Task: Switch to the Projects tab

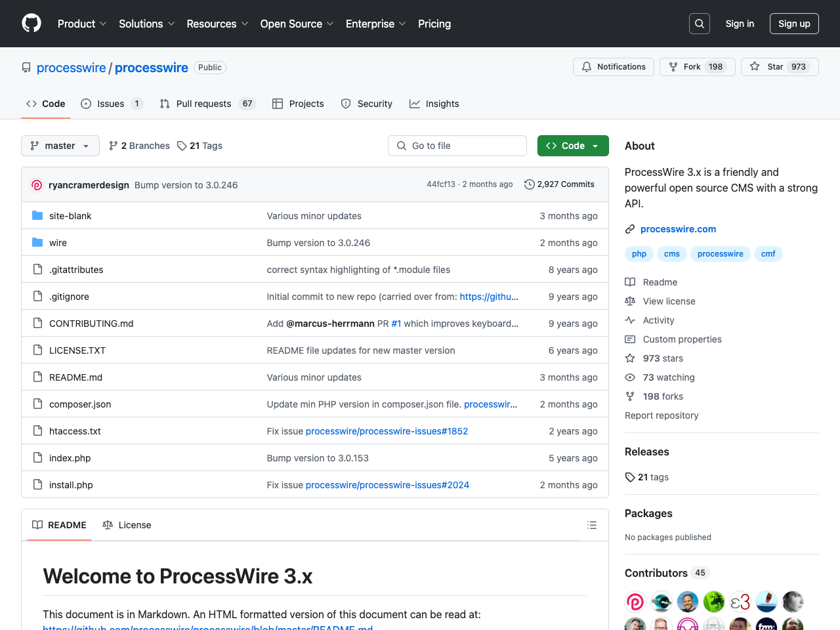Action: point(299,104)
